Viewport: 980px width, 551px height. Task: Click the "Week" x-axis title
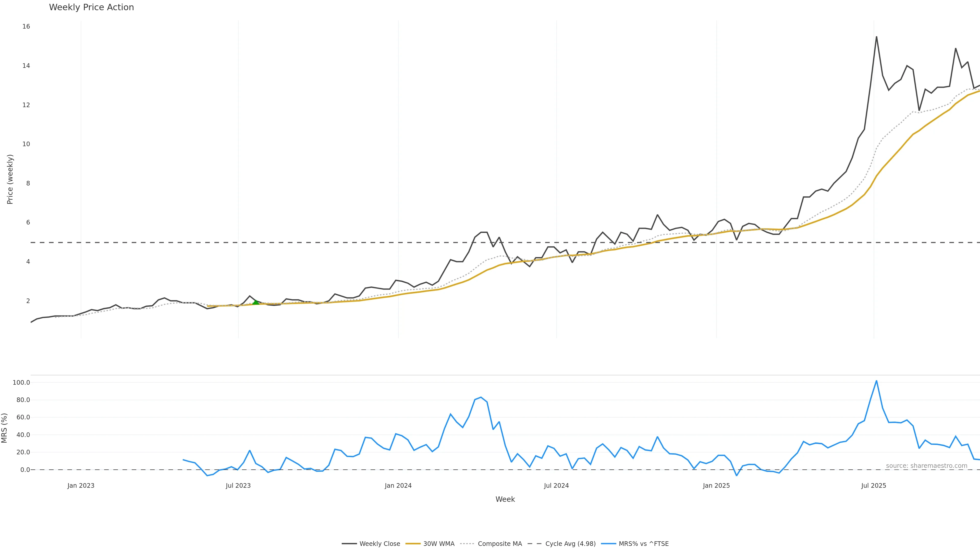coord(505,499)
